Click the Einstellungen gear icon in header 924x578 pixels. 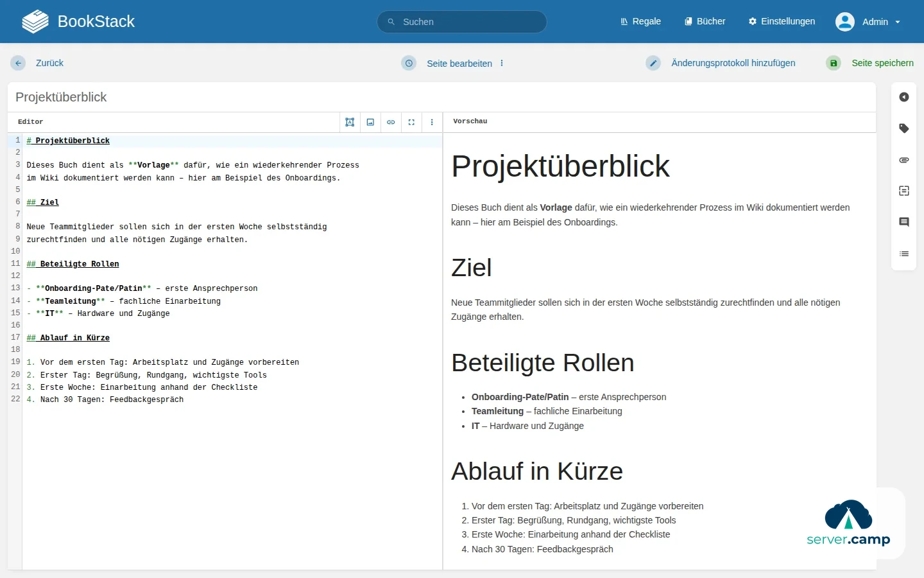(753, 21)
